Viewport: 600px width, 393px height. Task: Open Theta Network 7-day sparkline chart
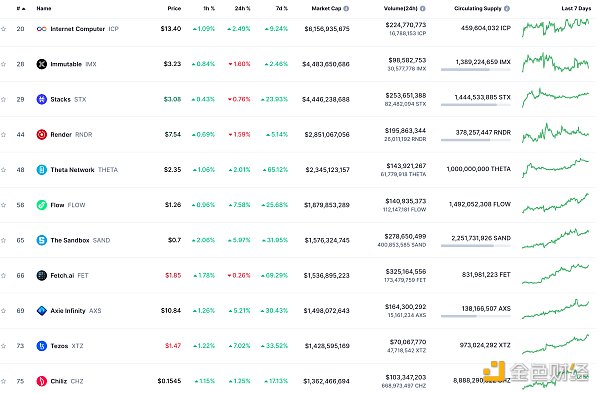coord(556,169)
